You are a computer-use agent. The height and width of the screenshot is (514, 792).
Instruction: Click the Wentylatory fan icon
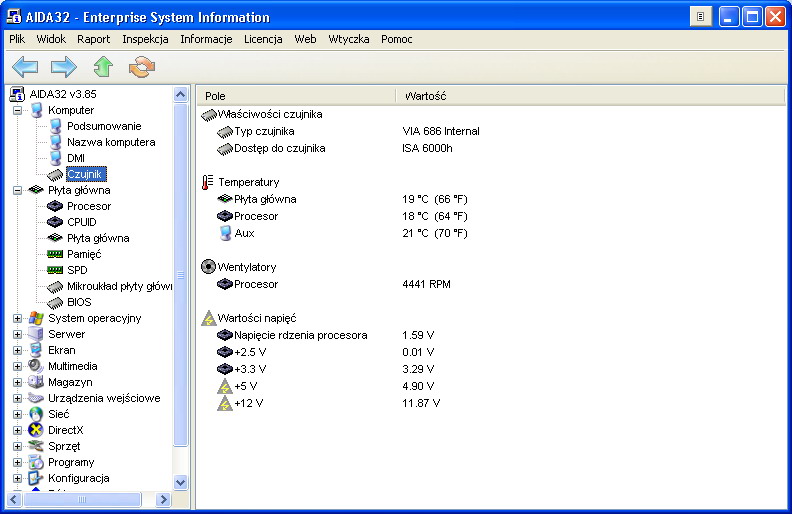(208, 267)
